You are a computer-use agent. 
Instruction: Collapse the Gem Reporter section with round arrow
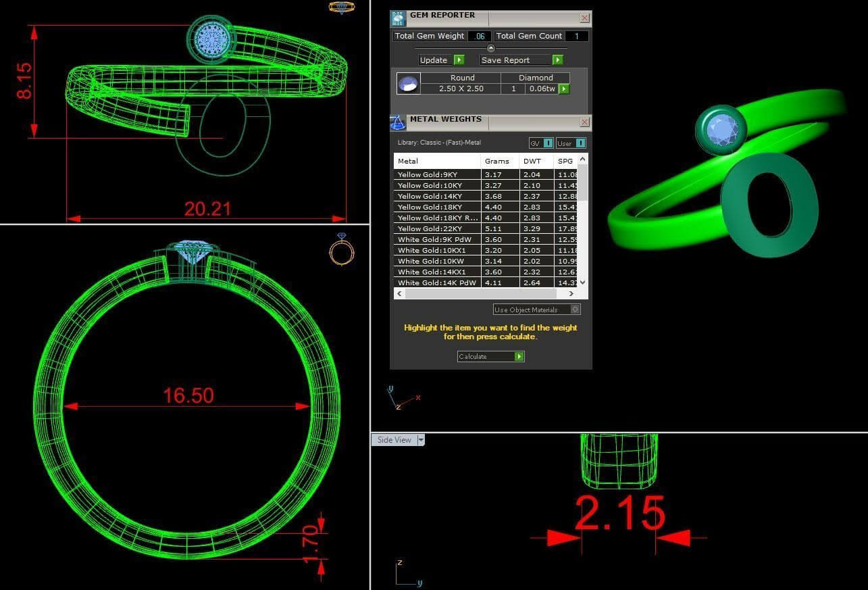point(491,48)
